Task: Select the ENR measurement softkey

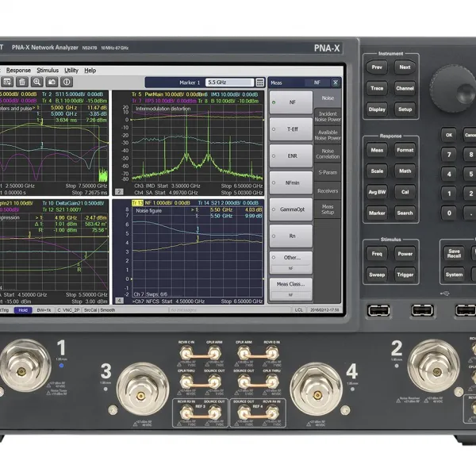Action: click(x=291, y=156)
